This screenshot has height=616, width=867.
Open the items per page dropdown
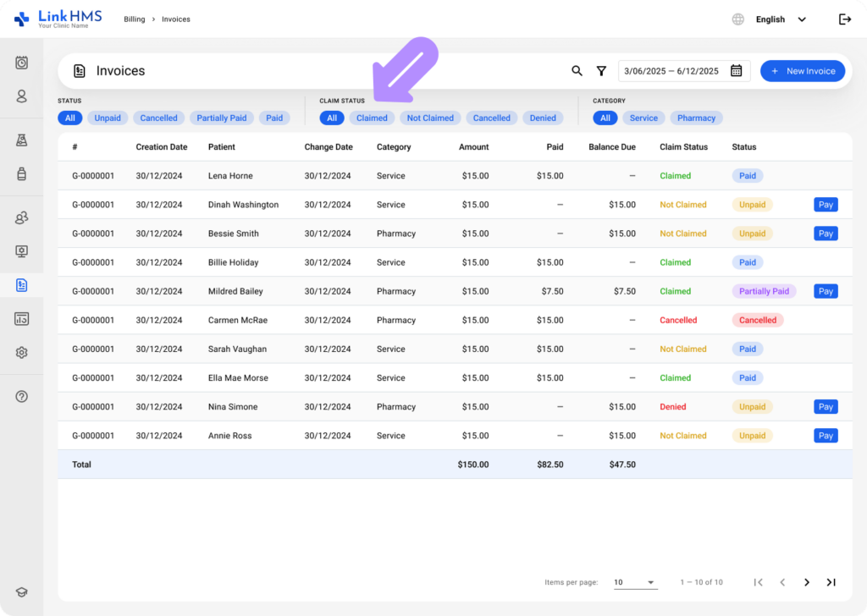[635, 582]
